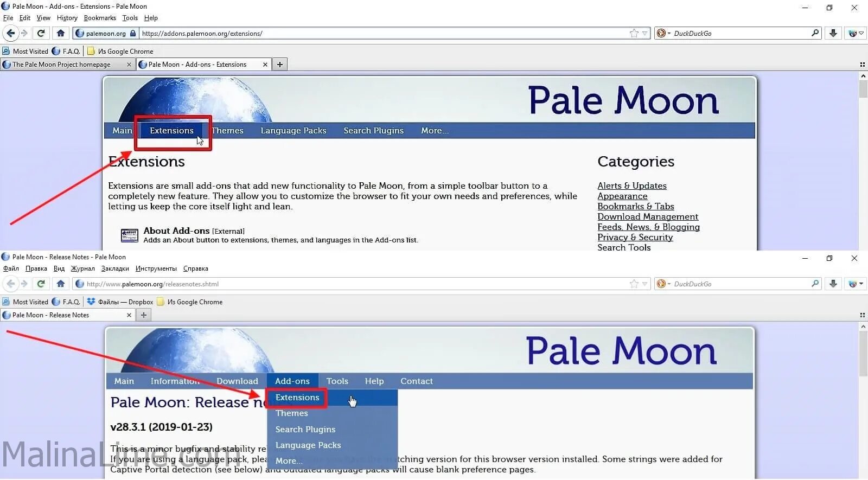This screenshot has width=868, height=480.
Task: Open the F.A.Q. bookmark in the top window
Action: 66,52
